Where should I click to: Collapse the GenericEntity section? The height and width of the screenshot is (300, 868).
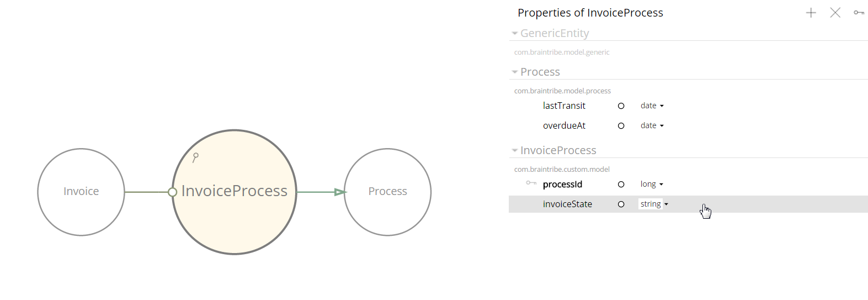515,34
